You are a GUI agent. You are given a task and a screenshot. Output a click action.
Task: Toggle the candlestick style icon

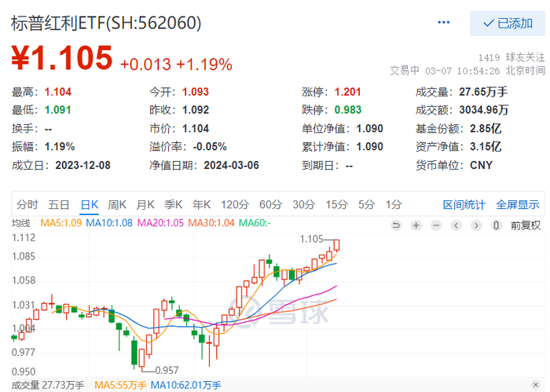pos(496,225)
